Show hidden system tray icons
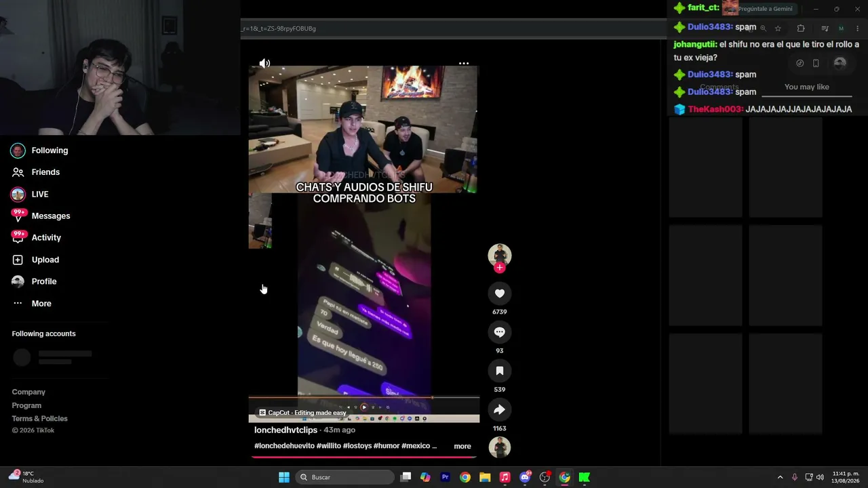Screen dimensions: 868x488 coord(780,477)
